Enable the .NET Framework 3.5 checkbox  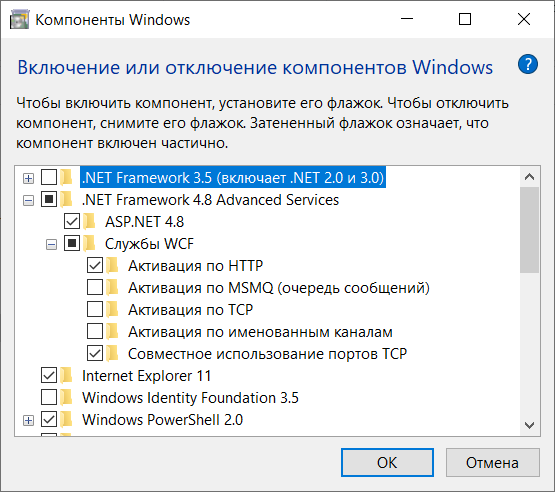click(49, 177)
